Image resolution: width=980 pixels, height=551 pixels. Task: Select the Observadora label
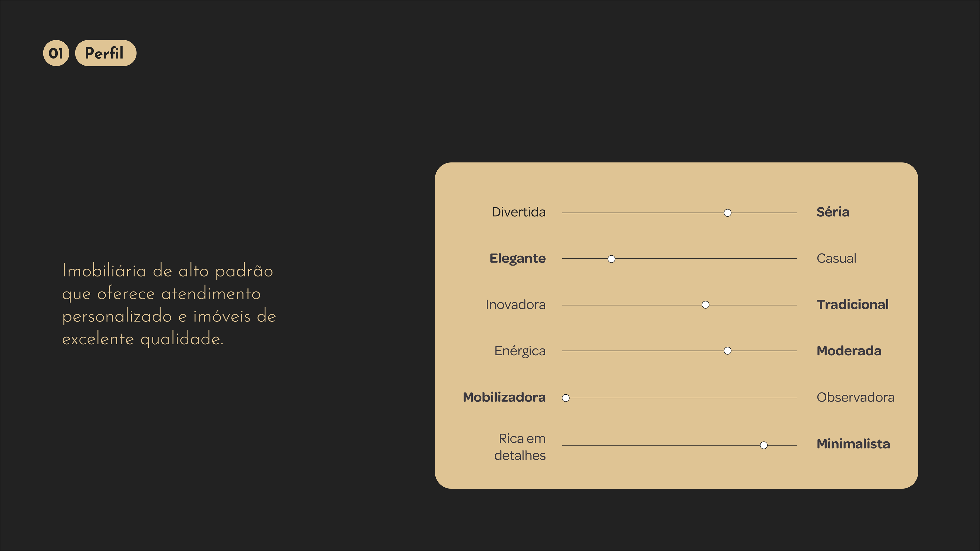click(856, 397)
